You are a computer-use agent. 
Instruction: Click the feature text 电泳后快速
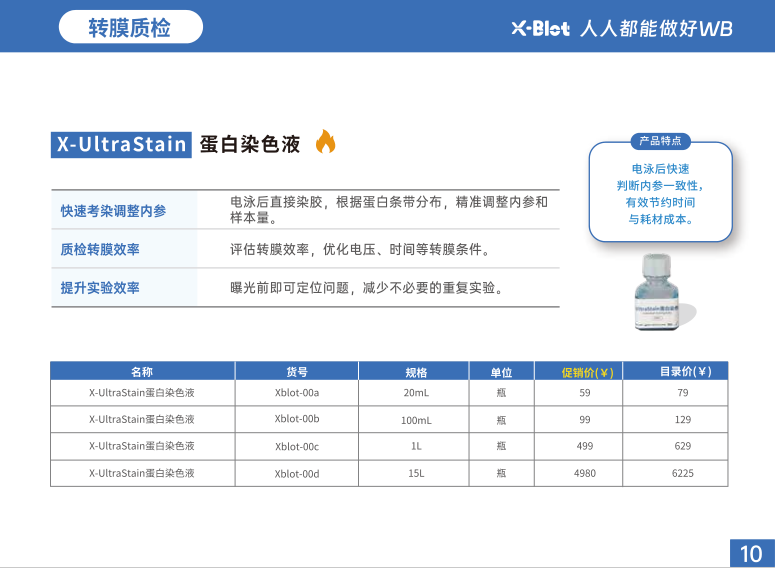tap(660, 169)
